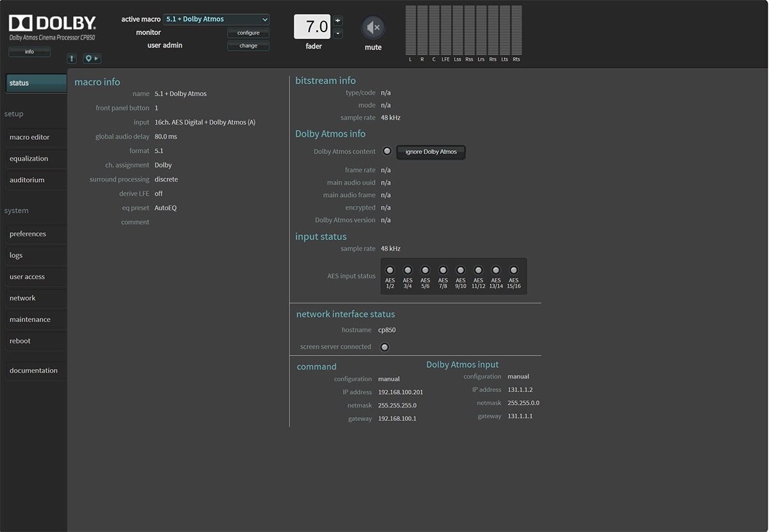Click the change user button

coord(248,46)
